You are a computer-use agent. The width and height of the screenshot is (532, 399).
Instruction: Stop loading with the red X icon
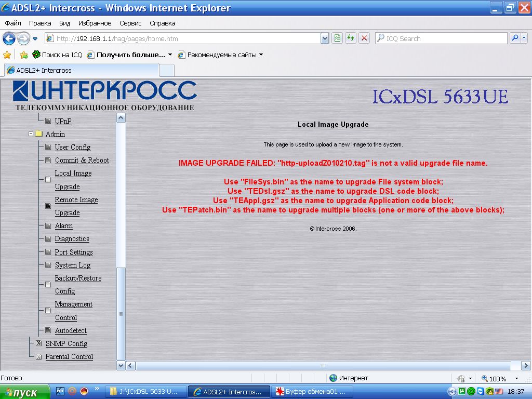coord(364,38)
